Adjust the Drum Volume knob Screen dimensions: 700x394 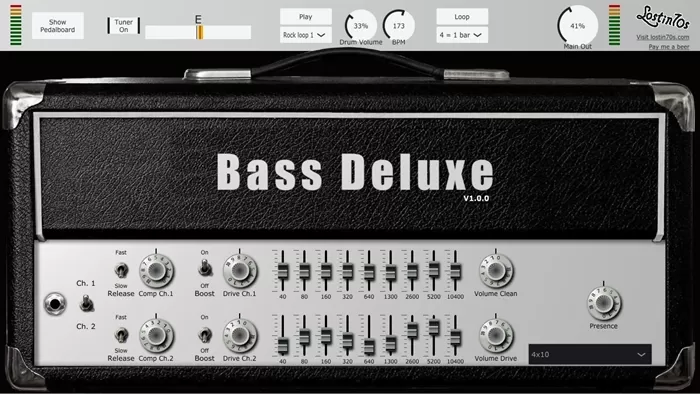pyautogui.click(x=361, y=26)
